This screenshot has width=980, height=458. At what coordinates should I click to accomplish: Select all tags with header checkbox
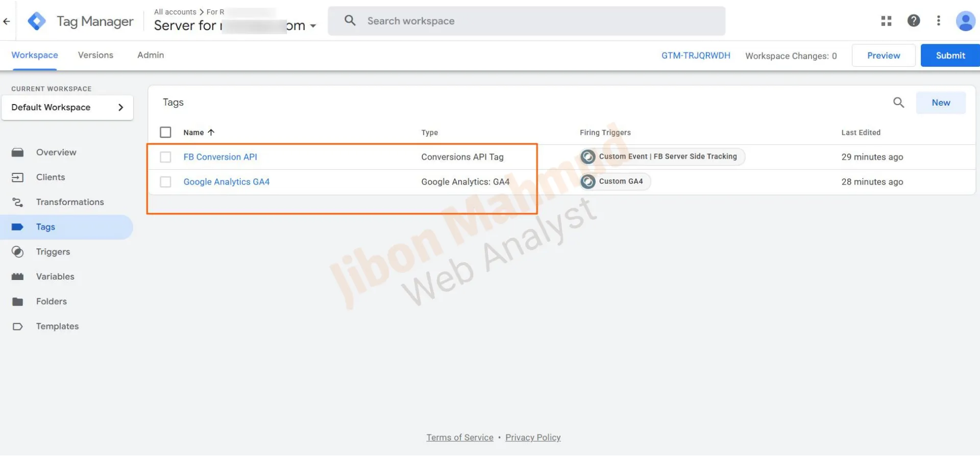coord(165,133)
